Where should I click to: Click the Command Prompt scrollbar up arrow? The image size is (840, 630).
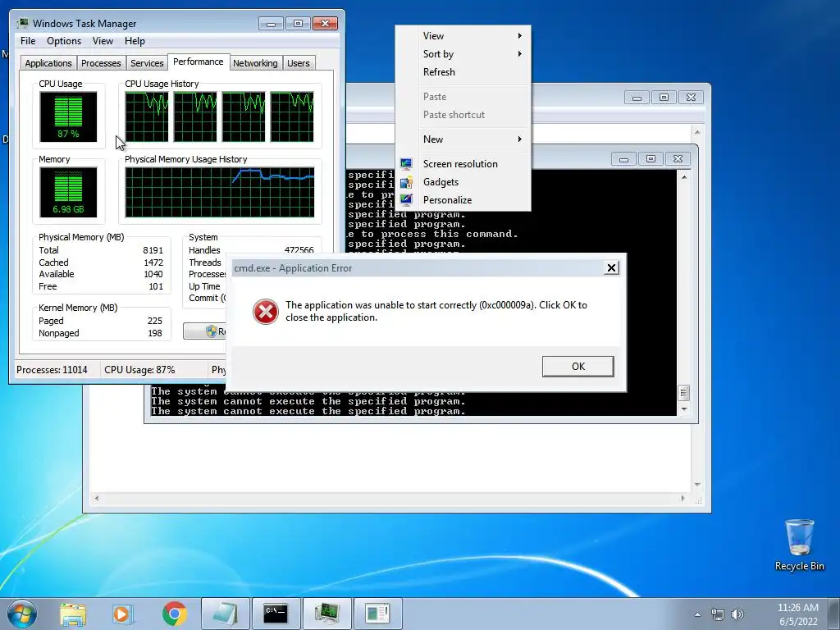pyautogui.click(x=683, y=177)
